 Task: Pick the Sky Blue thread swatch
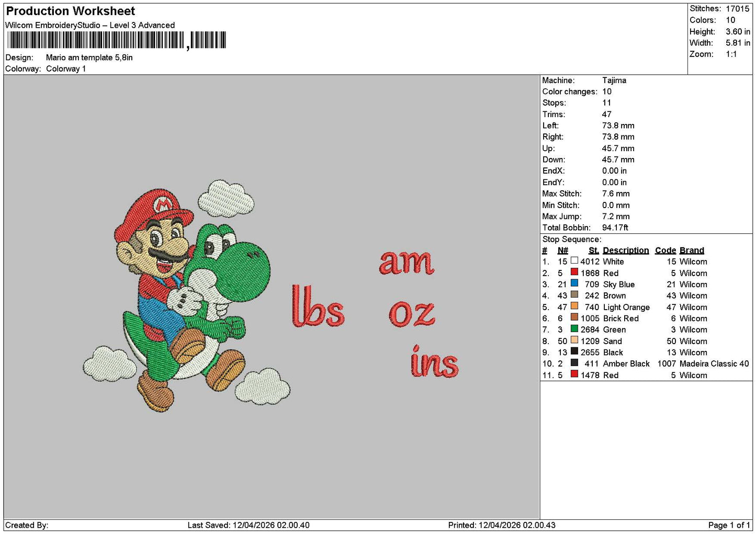pos(574,283)
